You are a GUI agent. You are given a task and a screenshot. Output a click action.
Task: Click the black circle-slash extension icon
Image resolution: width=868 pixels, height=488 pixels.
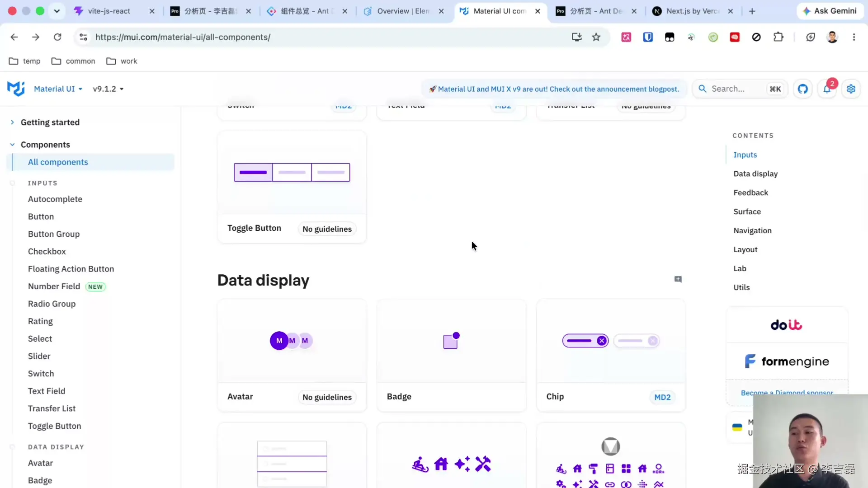coord(756,37)
